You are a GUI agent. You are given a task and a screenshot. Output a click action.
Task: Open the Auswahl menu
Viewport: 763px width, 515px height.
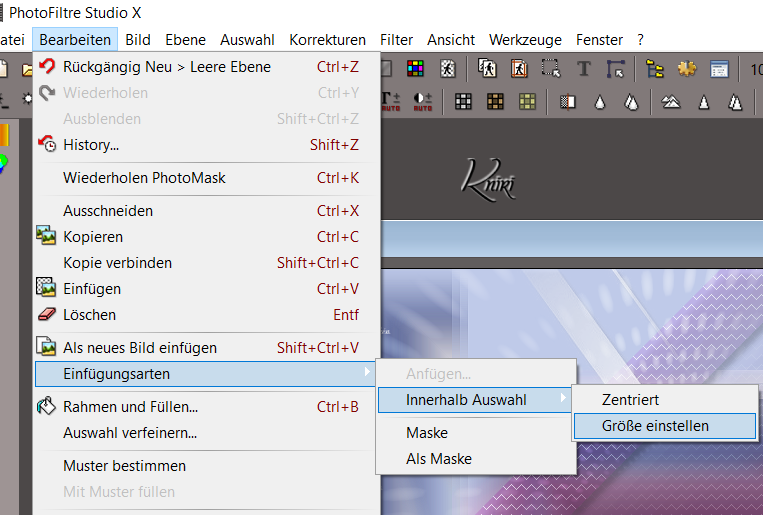pyautogui.click(x=247, y=39)
